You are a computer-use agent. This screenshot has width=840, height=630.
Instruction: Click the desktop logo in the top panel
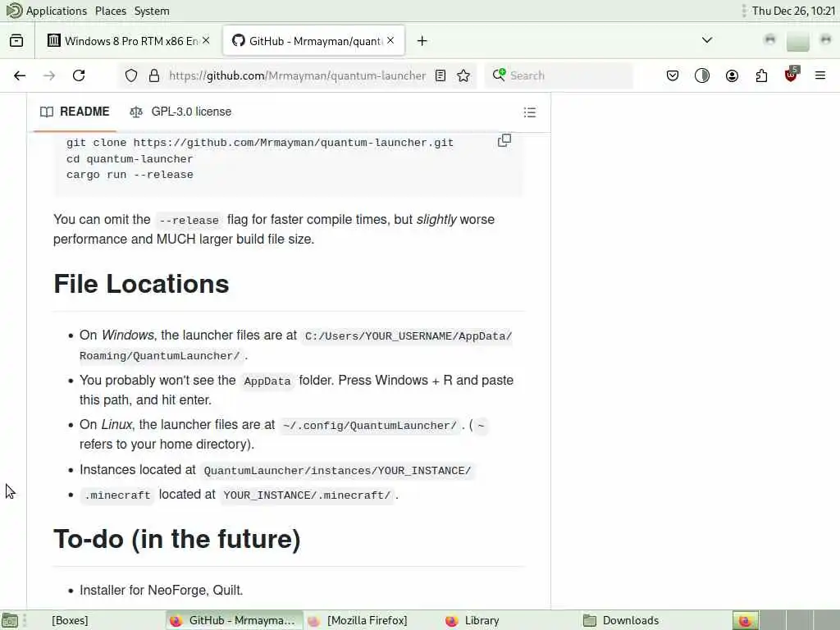tap(14, 11)
